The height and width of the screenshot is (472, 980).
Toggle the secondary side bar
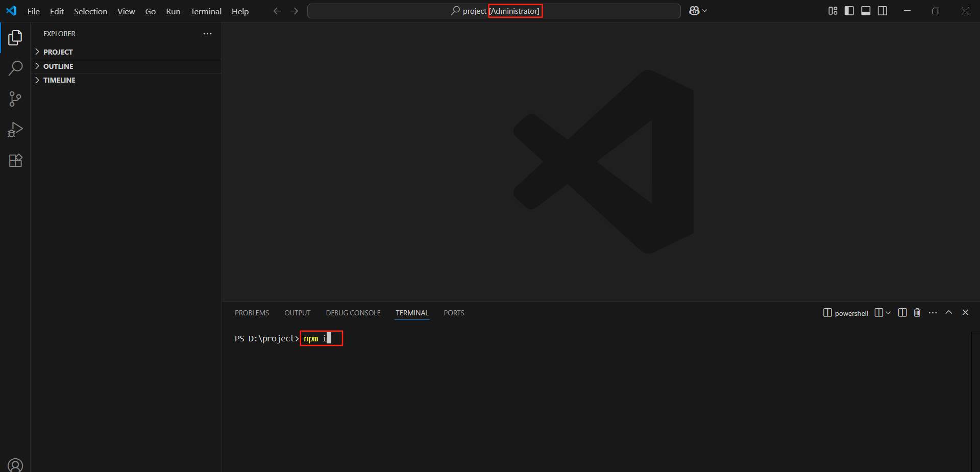[883, 11]
